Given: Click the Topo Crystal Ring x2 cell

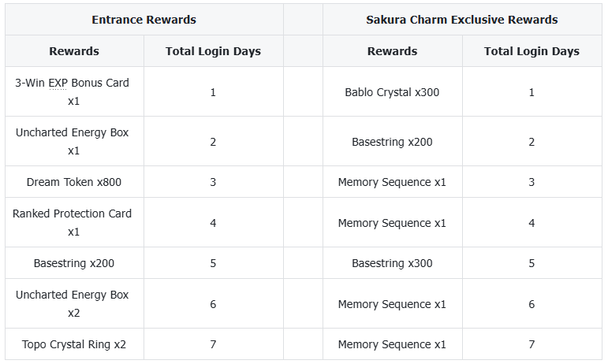Looking at the screenshot, I should 74,344.
